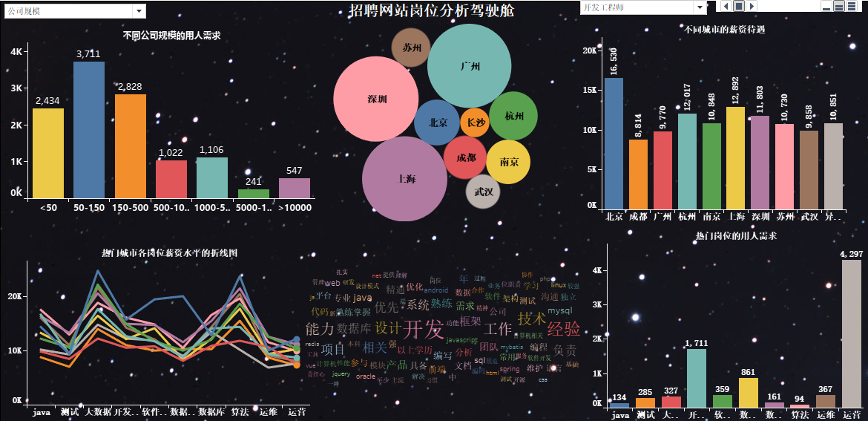
Task: Click the blue 50-150 bar labeled 3,711
Action: tap(89, 130)
